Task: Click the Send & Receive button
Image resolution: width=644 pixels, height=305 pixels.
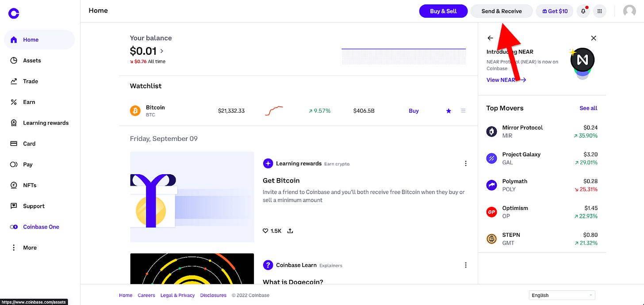Action: [x=502, y=11]
